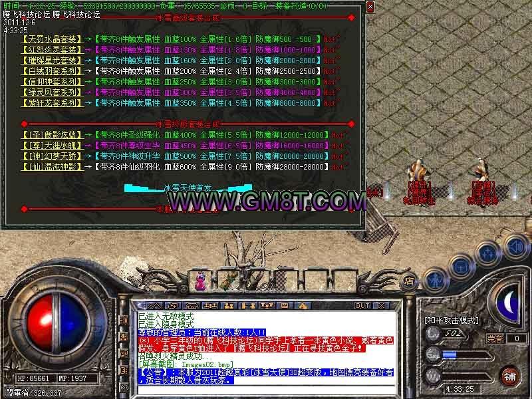Click the HP:85661 readout
This screenshot has height=399, width=532.
33,378
